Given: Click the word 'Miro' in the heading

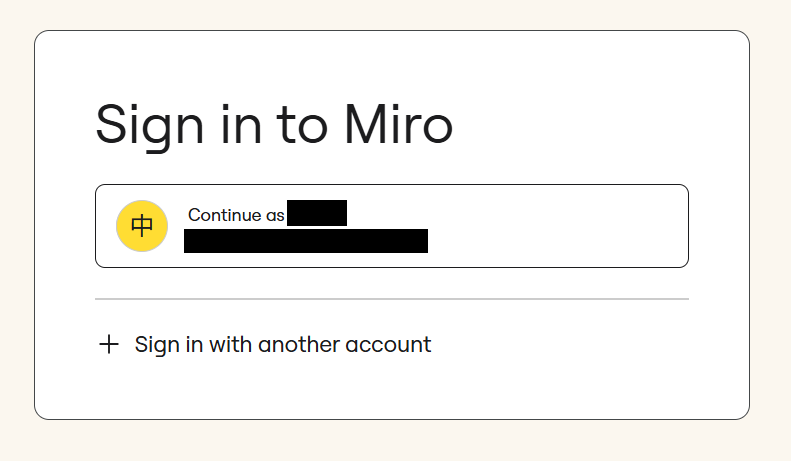Looking at the screenshot, I should click(398, 127).
